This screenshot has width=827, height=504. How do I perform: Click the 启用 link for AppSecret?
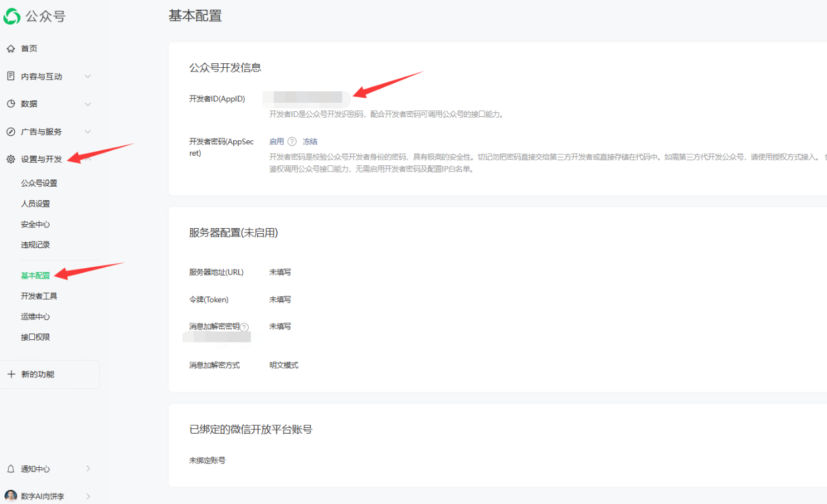tap(277, 142)
